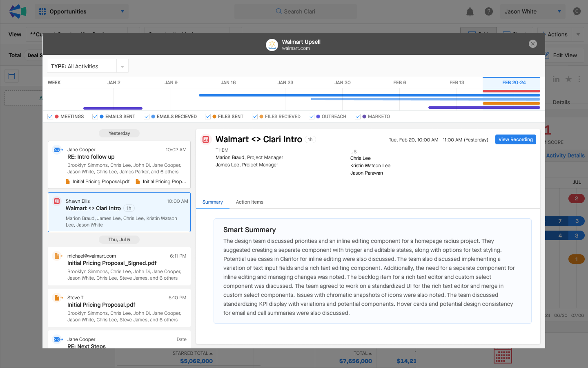Click file icon on Initial Pricing Proposal_Signed.pdf
Screen dimensions: 588x368
pyautogui.click(x=58, y=256)
